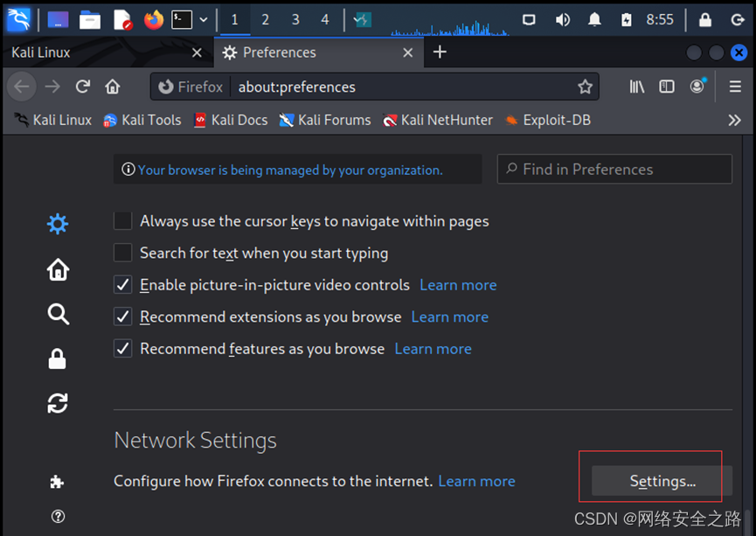Open Home category house icon

(58, 269)
